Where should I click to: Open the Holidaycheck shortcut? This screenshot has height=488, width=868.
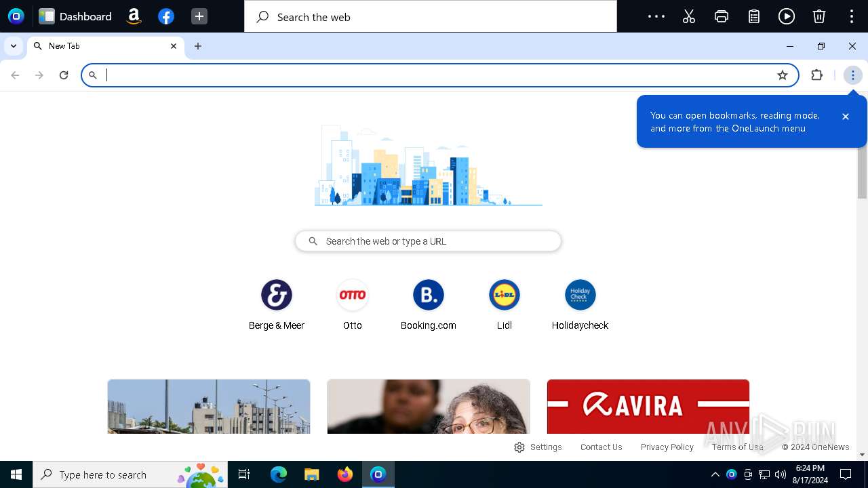[x=580, y=305]
